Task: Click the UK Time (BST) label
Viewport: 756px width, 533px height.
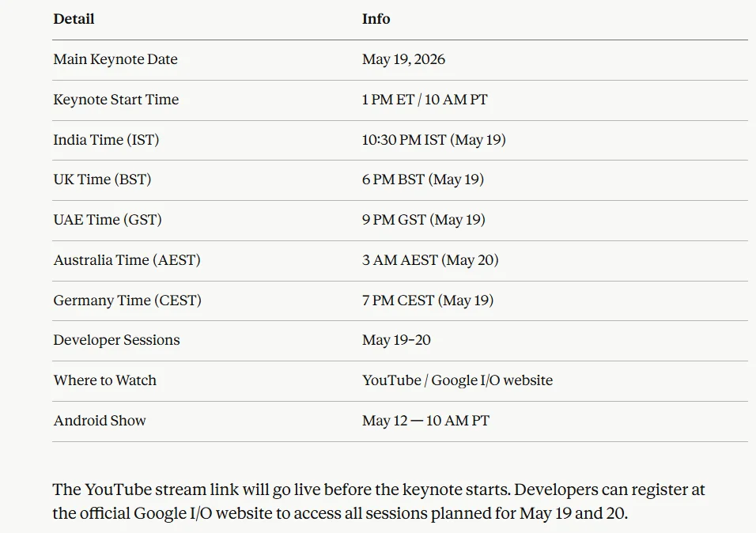Action: (102, 180)
